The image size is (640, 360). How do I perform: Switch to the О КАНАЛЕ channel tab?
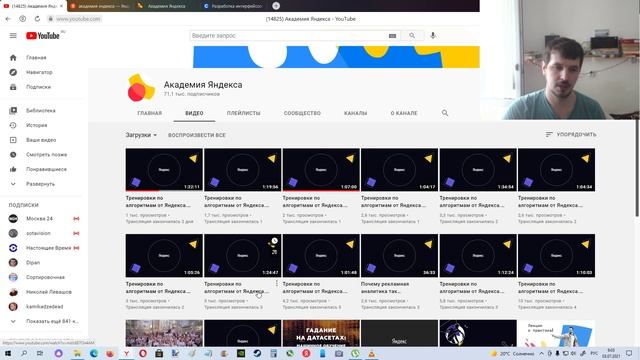404,113
